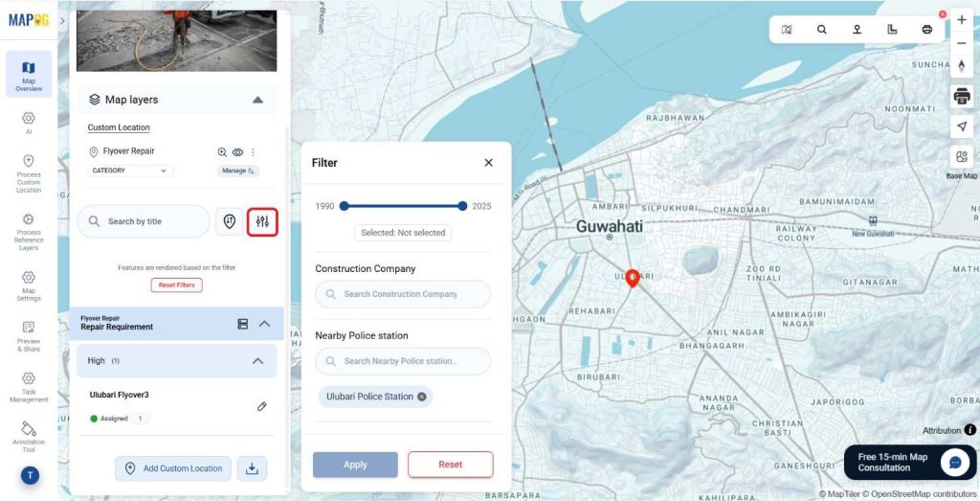Viewport: 980px width, 501px height.
Task: Click the print icon in map toolbar
Action: click(926, 30)
